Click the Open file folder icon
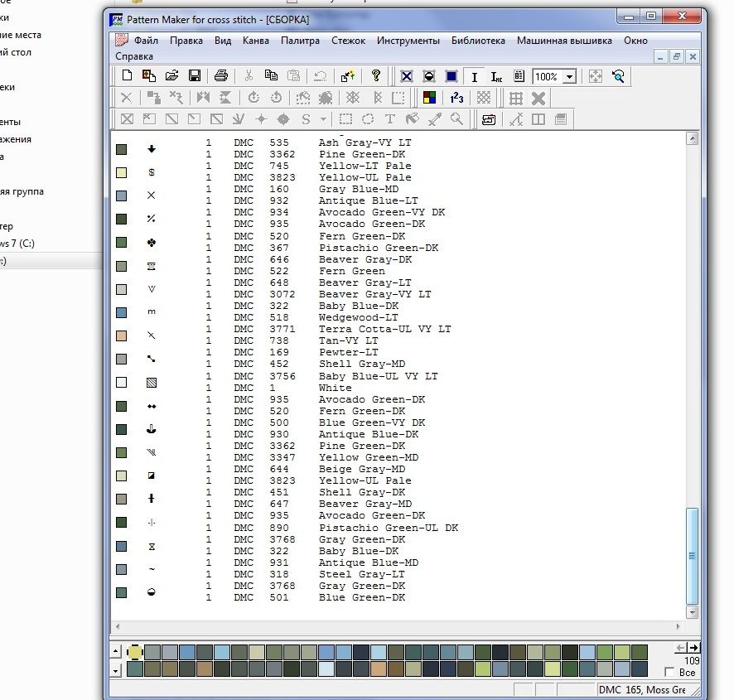This screenshot has width=734, height=700. (x=171, y=76)
